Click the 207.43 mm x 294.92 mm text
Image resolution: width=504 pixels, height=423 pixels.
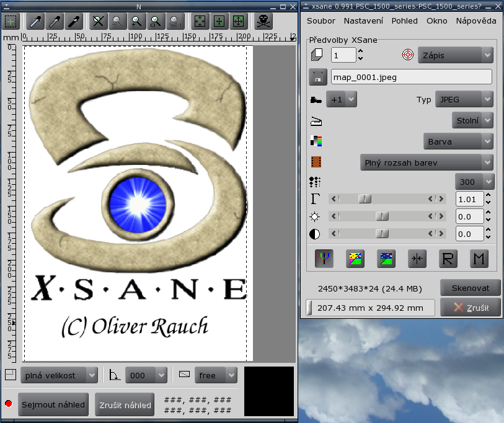(370, 308)
